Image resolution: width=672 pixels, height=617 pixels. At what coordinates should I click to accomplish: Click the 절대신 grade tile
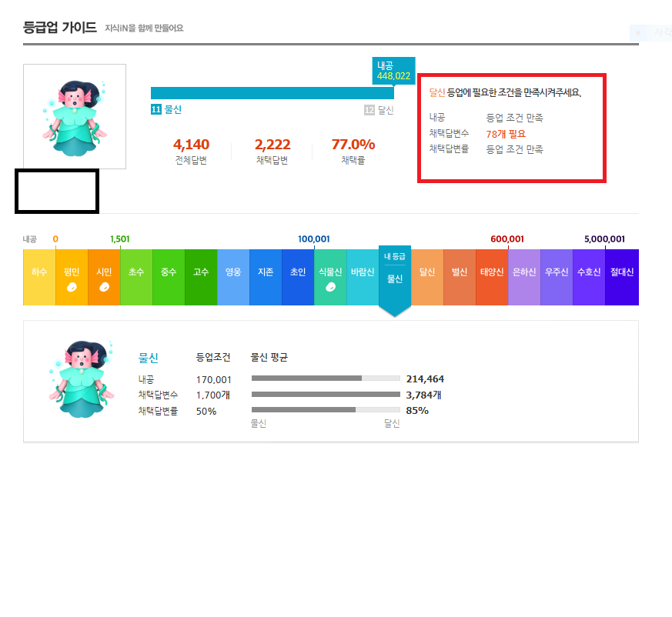(622, 277)
